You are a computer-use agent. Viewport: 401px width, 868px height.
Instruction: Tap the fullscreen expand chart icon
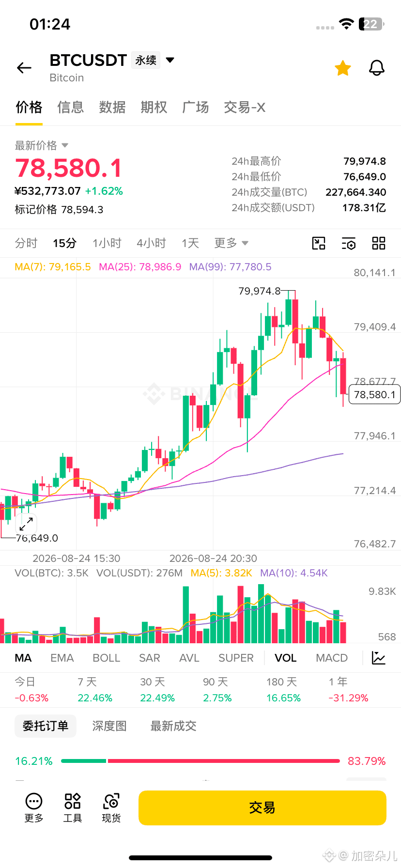pyautogui.click(x=26, y=523)
